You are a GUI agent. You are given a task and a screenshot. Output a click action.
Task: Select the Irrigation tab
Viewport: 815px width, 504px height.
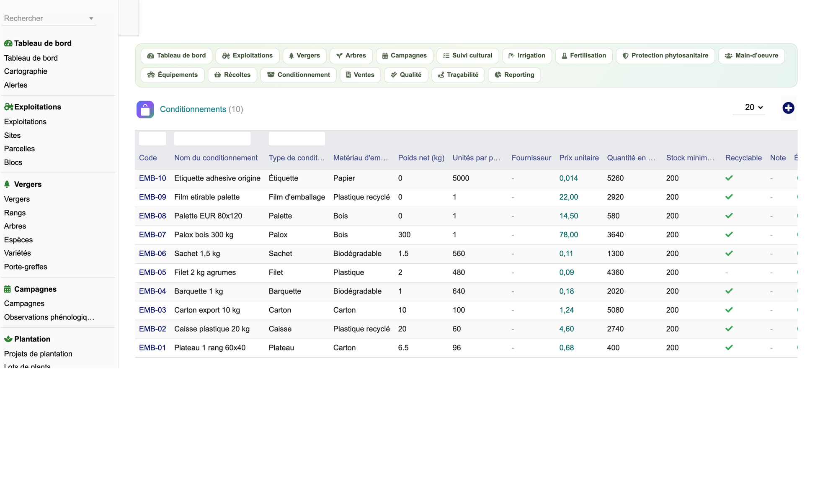coord(527,56)
